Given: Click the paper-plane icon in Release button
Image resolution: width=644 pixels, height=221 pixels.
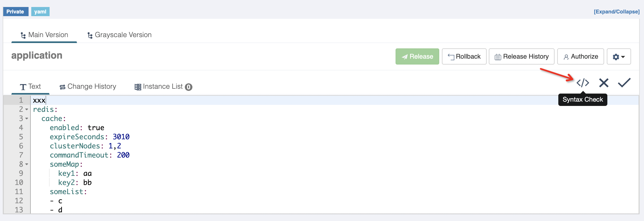Looking at the screenshot, I should click(405, 56).
